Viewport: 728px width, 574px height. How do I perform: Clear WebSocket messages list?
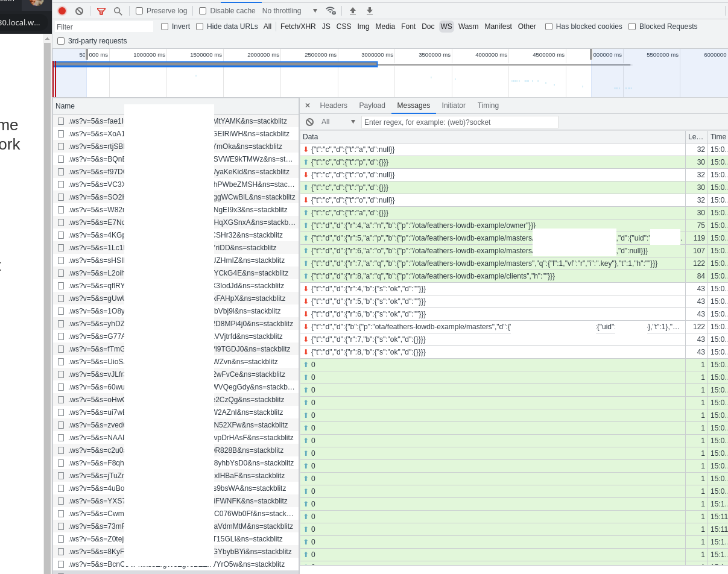tap(309, 122)
